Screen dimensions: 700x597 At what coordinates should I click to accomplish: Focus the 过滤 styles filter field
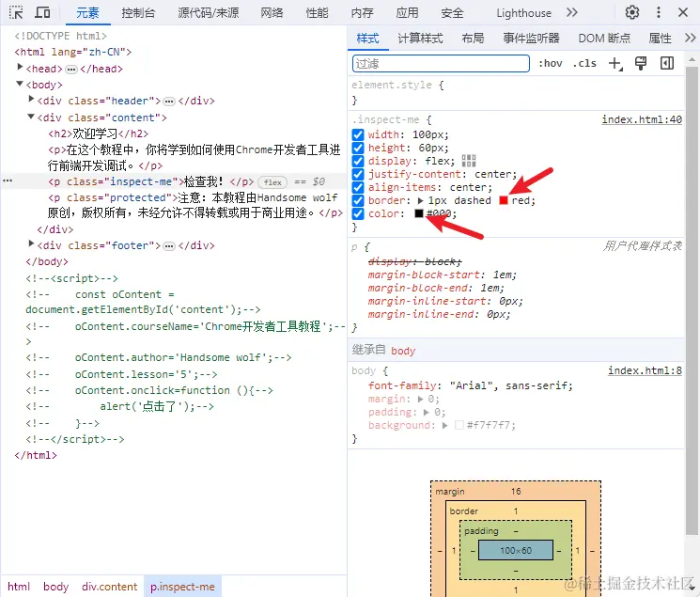click(x=441, y=63)
